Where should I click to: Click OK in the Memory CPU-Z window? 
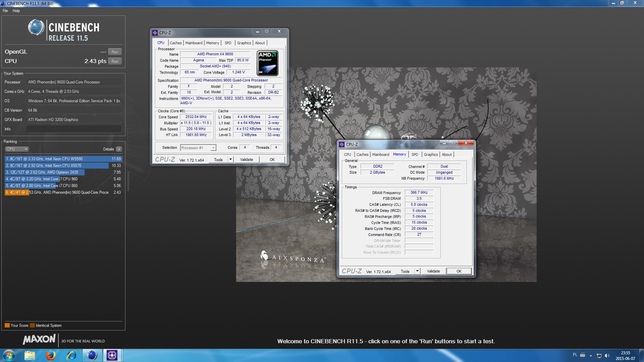click(x=459, y=271)
